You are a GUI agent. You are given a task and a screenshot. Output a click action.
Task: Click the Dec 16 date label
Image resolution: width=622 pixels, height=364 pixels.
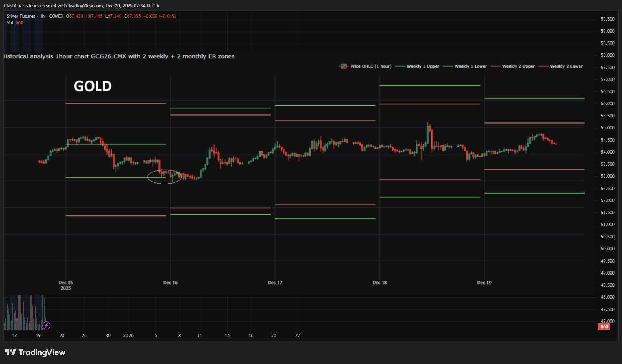170,283
